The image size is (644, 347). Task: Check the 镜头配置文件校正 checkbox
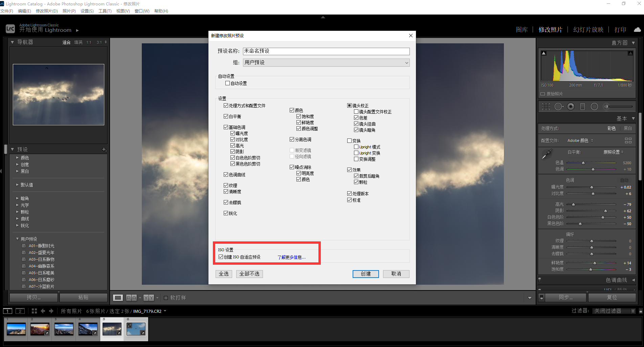tap(356, 112)
